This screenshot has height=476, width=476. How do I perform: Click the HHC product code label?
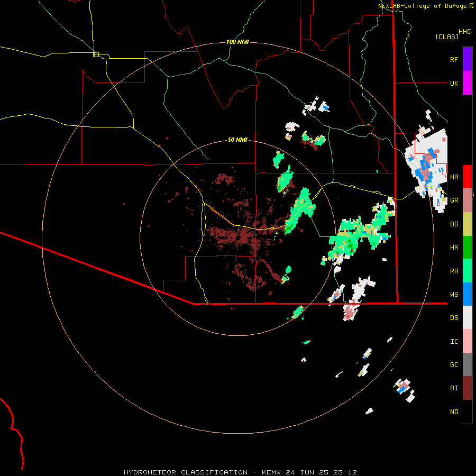[x=464, y=32]
